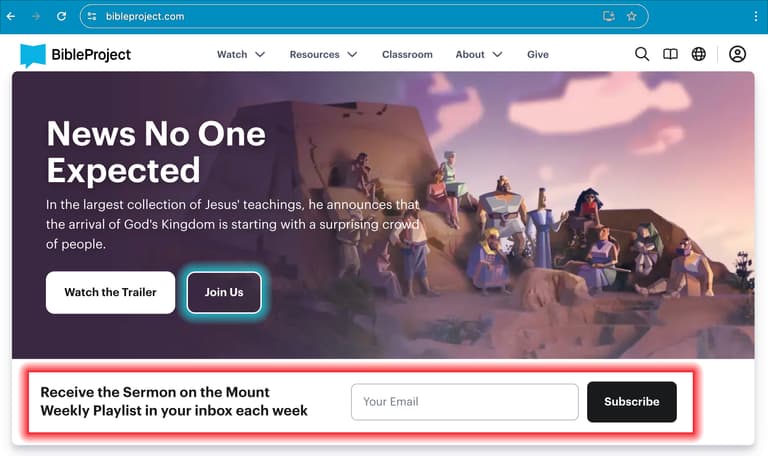Click the browser back arrow

11,16
